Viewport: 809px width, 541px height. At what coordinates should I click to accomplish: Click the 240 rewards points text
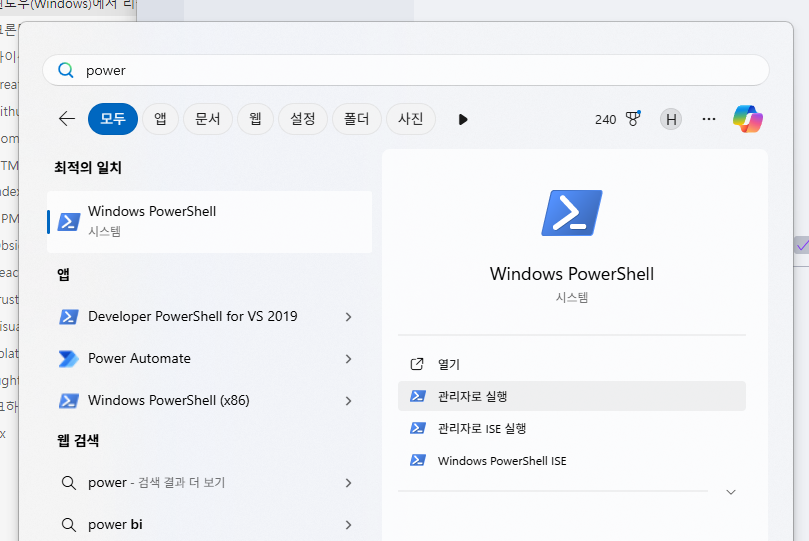605,120
